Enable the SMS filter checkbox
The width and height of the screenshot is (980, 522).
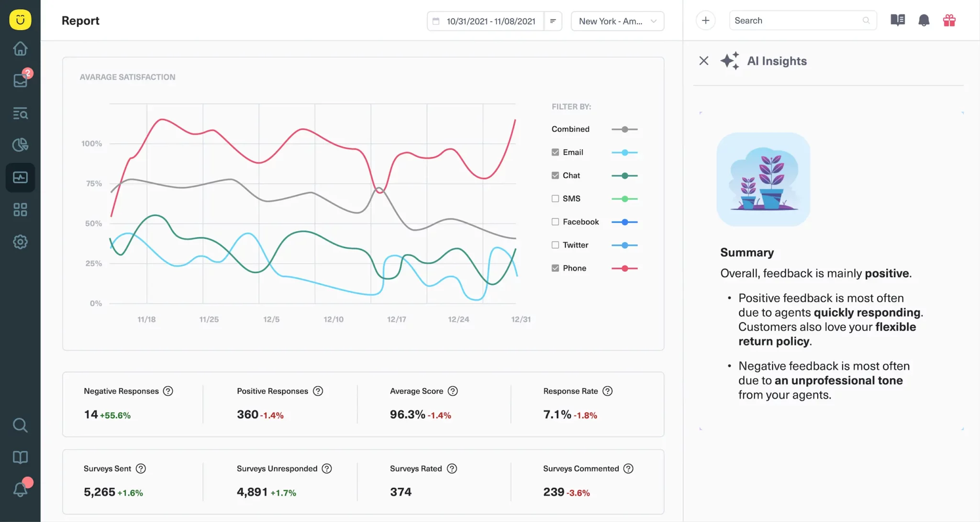pyautogui.click(x=555, y=199)
